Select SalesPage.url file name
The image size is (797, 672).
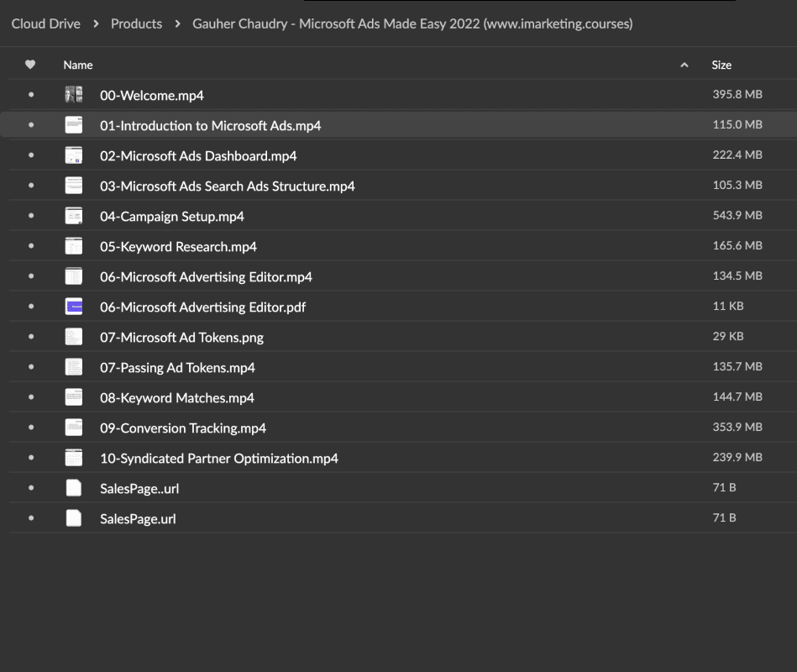pos(138,519)
